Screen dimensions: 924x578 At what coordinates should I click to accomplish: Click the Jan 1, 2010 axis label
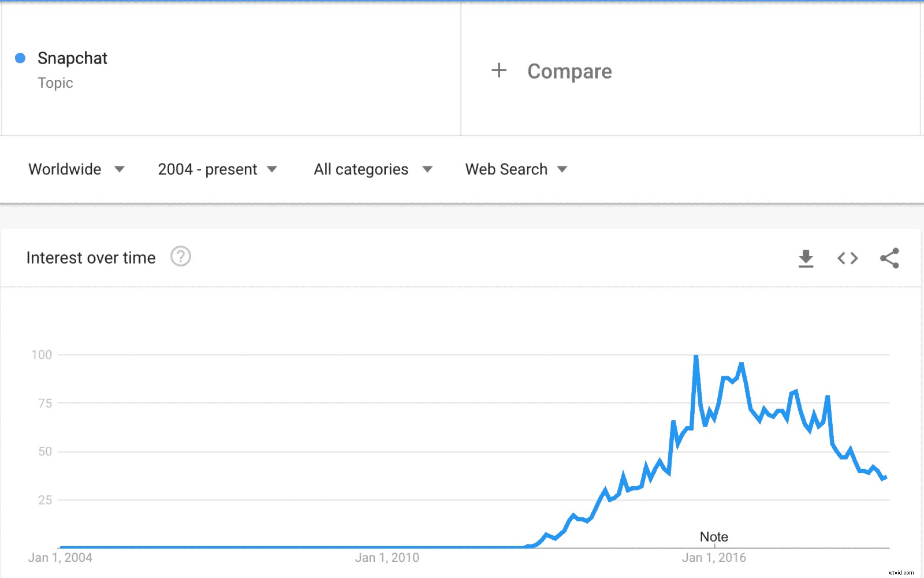click(x=387, y=558)
